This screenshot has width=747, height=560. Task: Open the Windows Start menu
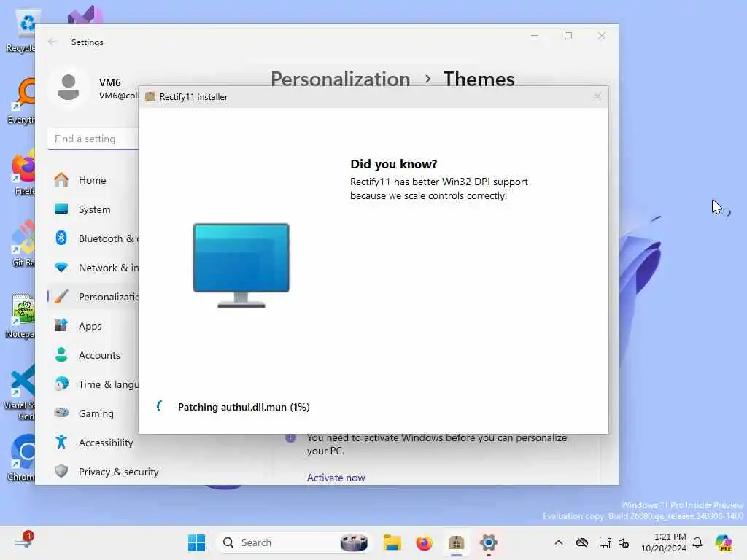[196, 542]
